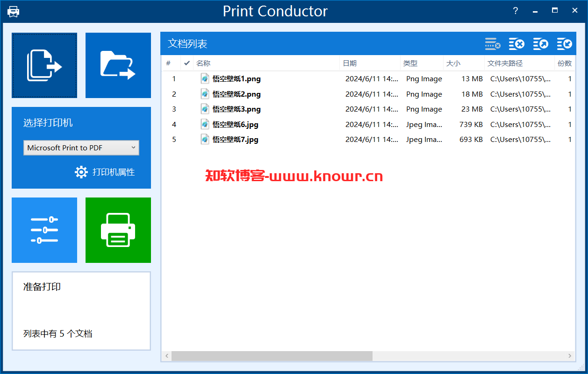Click the scrollbar right arrow

[570, 356]
